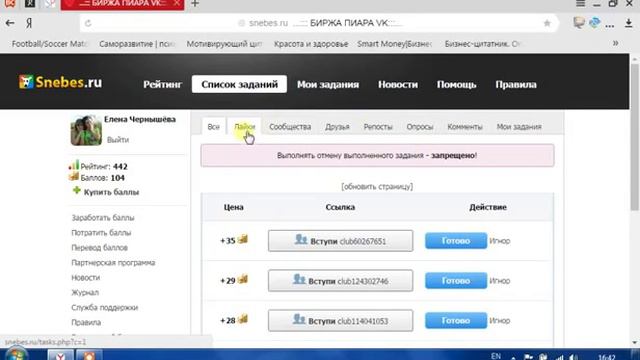Click the Yandex 'Я' icon
Image resolution: width=640 pixels, height=360 pixels.
point(29,23)
